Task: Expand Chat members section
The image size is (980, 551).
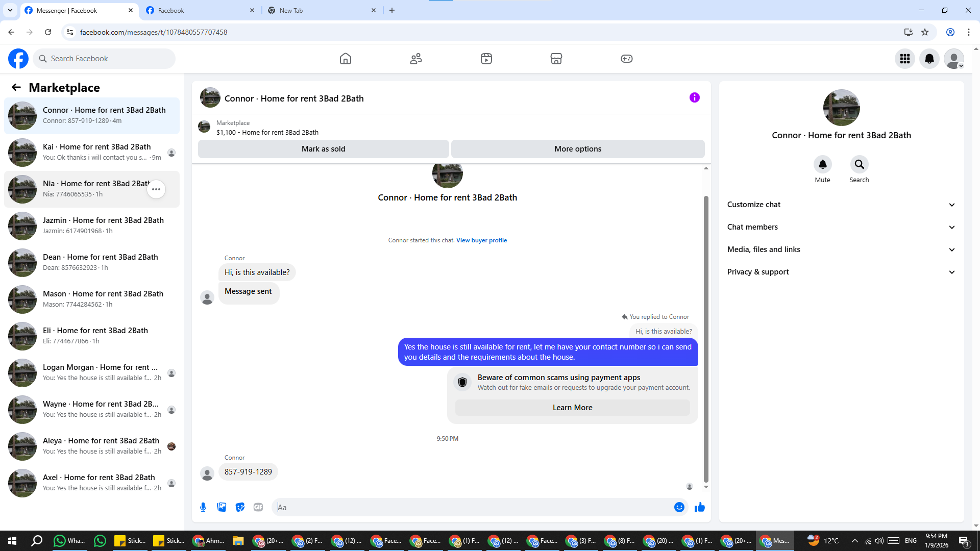Action: (841, 227)
